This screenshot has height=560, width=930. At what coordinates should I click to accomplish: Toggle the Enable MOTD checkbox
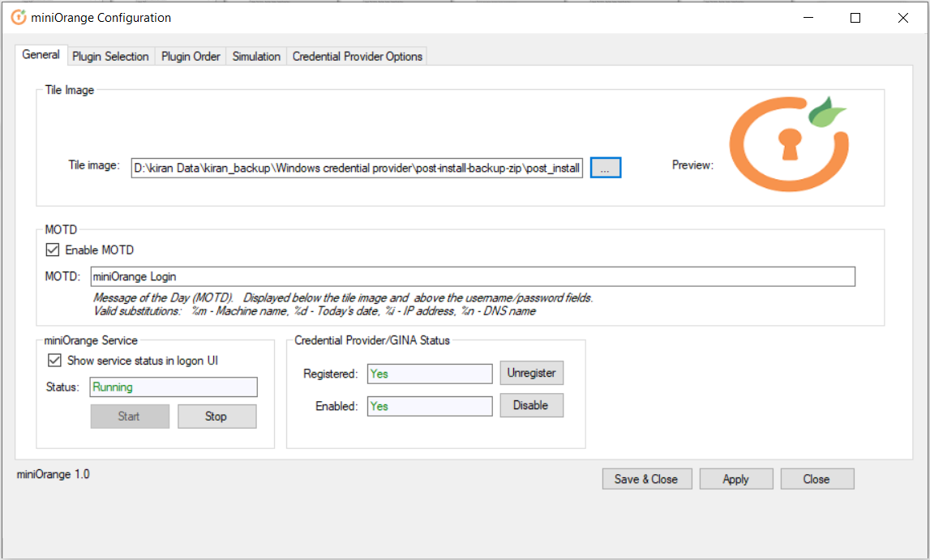53,250
